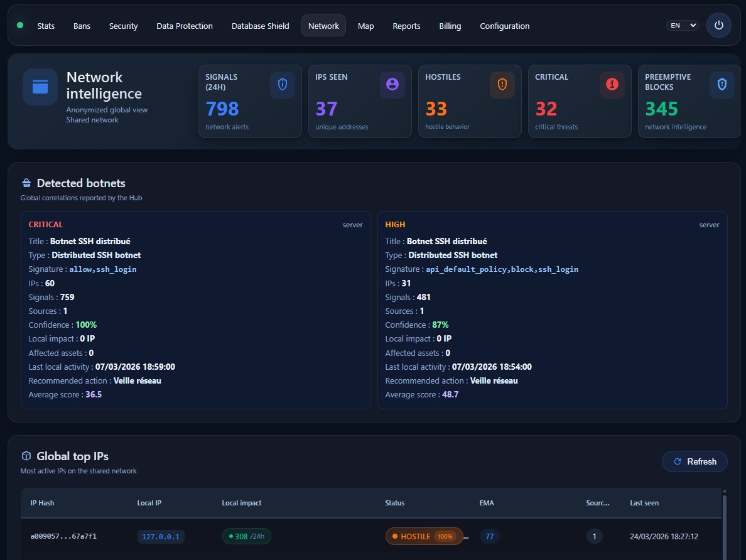
Task: Go to the Billing tab
Action: pyautogui.click(x=450, y=26)
